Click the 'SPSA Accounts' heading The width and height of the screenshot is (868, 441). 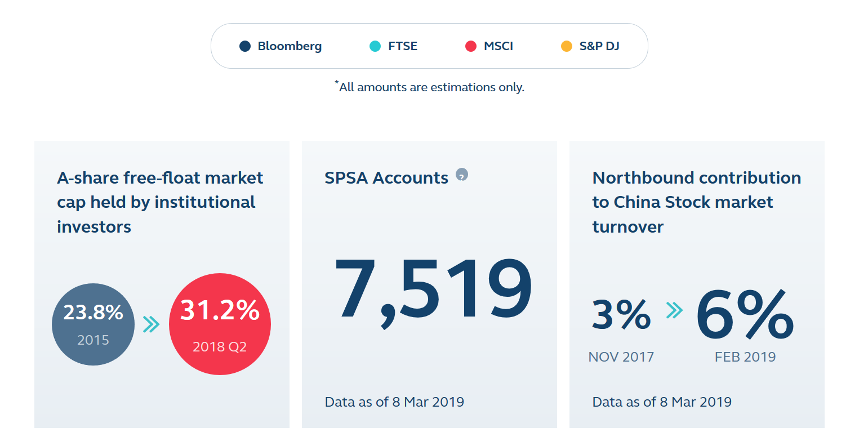(x=386, y=178)
